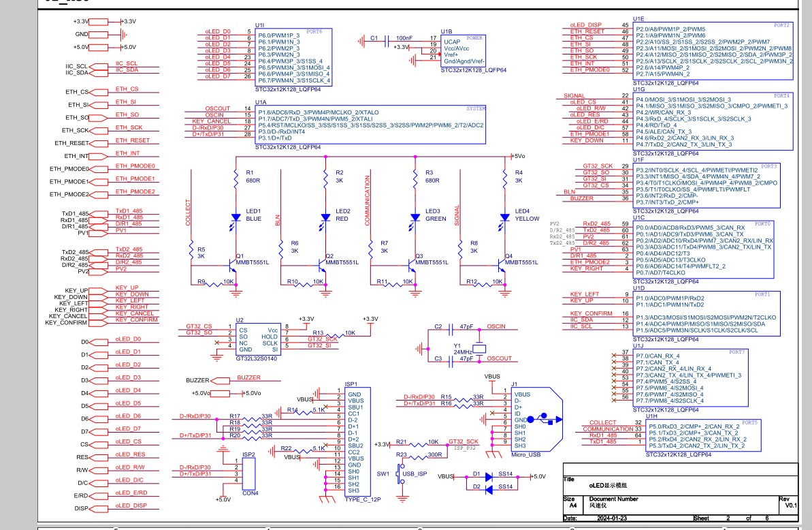The width and height of the screenshot is (812, 530).
Task: Click pin P3.1/D+/TxD in U1A
Action: point(275,138)
